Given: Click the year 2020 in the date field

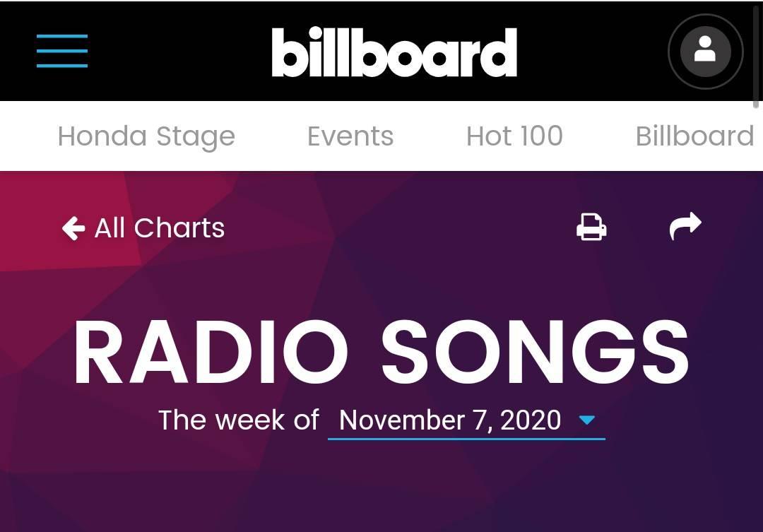Looking at the screenshot, I should [531, 420].
